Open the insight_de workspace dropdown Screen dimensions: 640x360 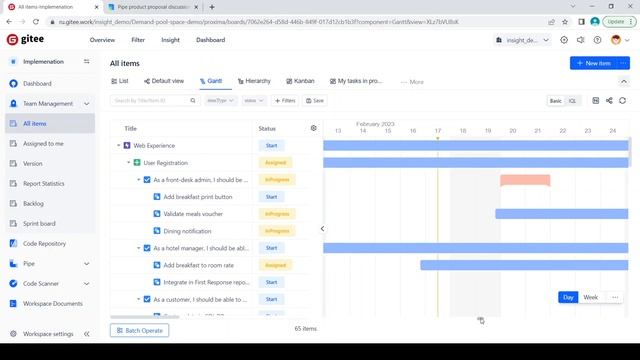(x=522, y=40)
